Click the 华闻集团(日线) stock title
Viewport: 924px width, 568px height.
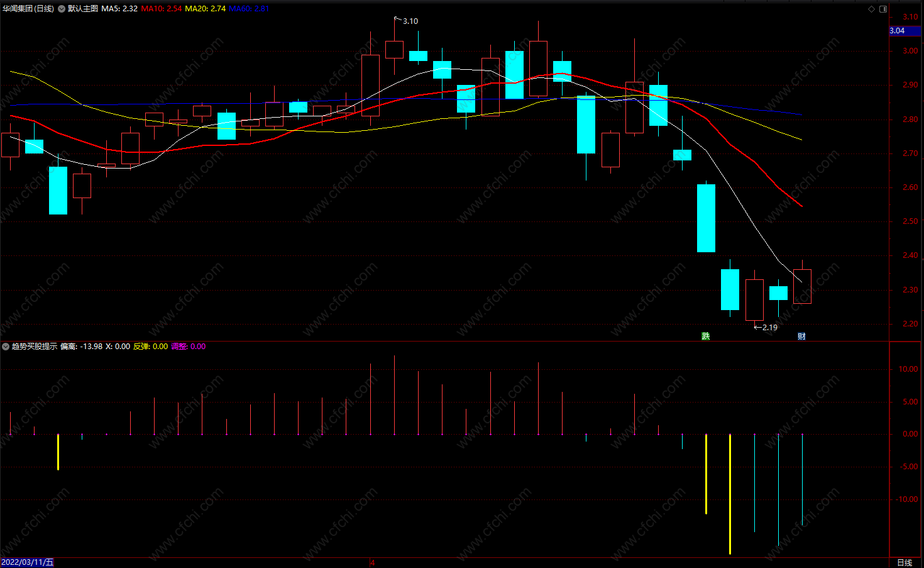click(x=28, y=9)
